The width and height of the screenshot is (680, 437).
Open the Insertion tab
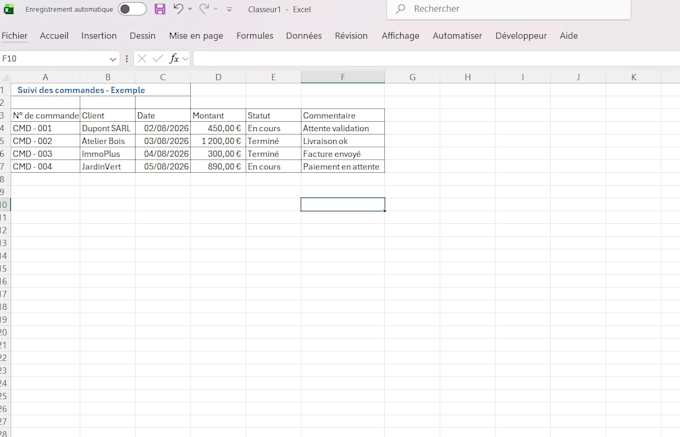[x=99, y=36]
